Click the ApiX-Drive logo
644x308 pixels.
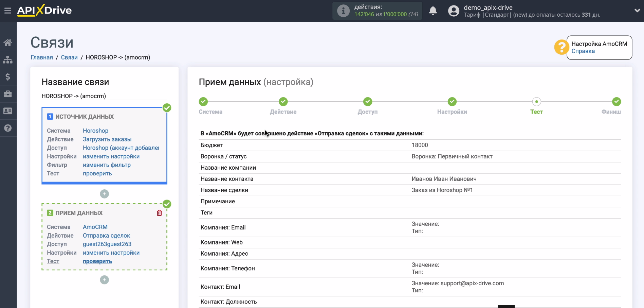click(44, 10)
